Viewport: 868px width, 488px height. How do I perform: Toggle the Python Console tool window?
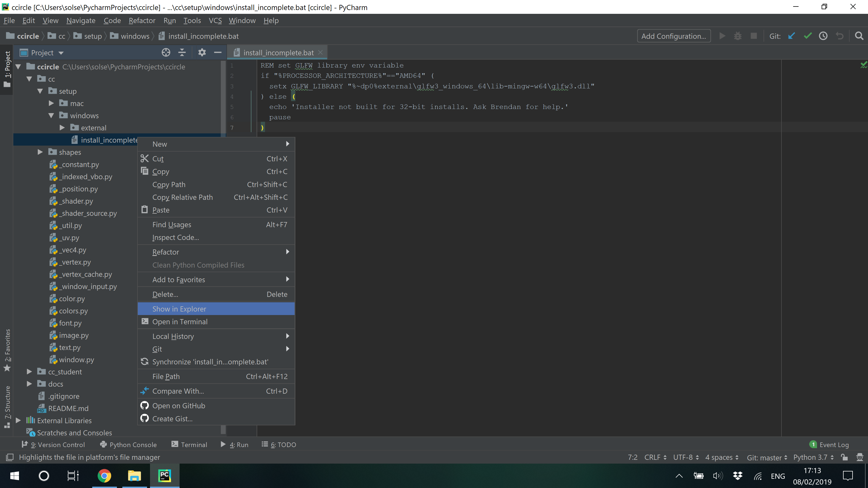tap(128, 445)
